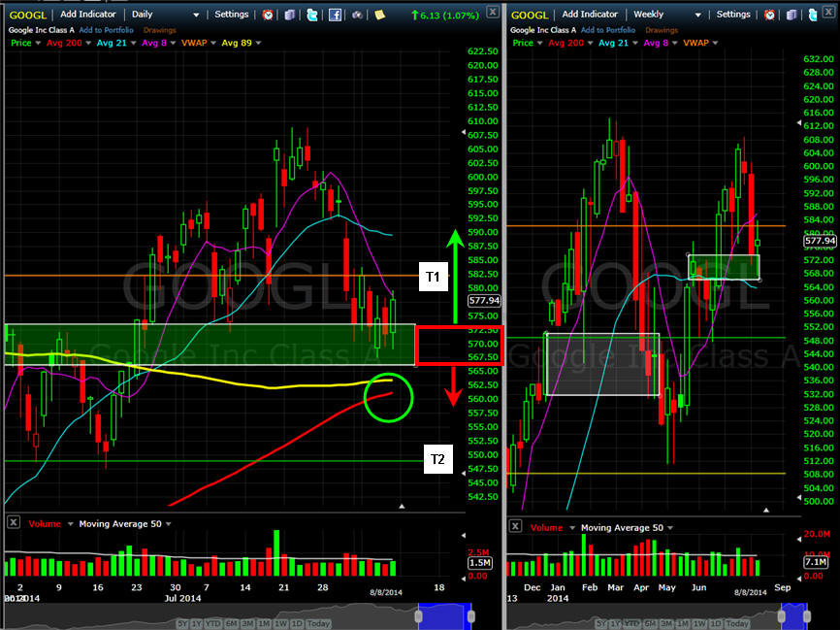The width and height of the screenshot is (840, 630).
Task: Expand VWAP options in Weekly chart
Action: pos(715,44)
